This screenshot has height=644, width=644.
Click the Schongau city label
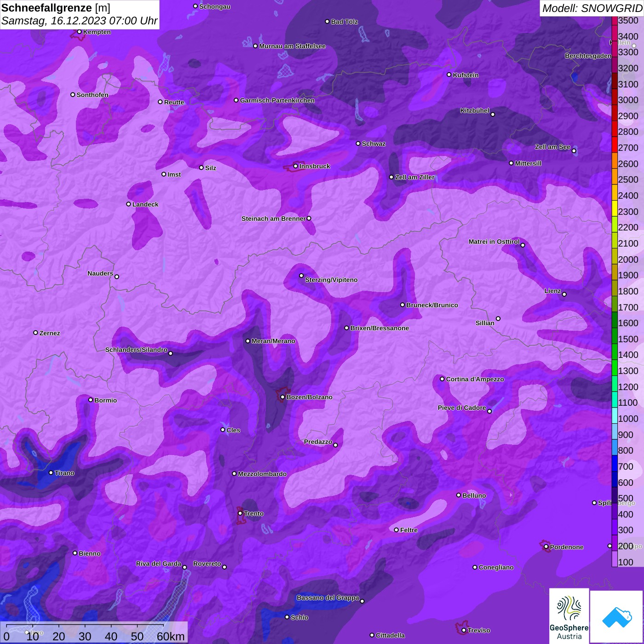[215, 6]
